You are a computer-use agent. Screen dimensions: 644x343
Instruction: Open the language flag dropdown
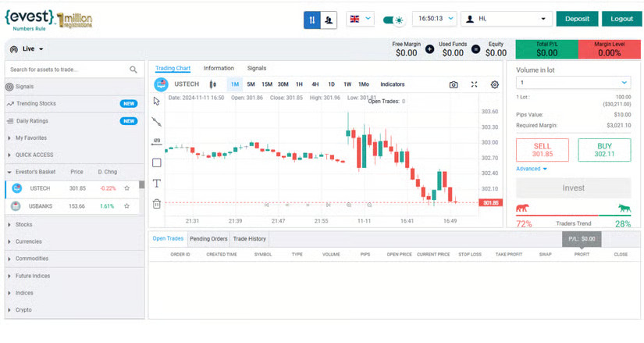pyautogui.click(x=360, y=19)
